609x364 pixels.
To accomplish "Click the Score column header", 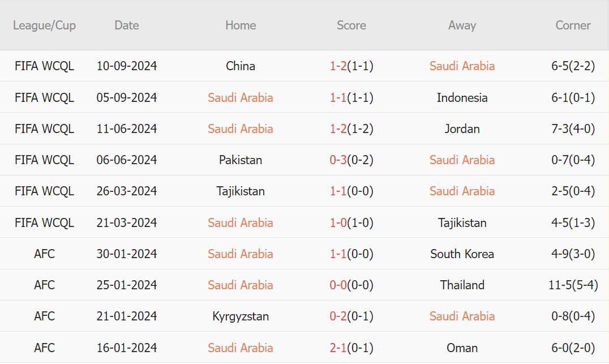I will point(351,25).
